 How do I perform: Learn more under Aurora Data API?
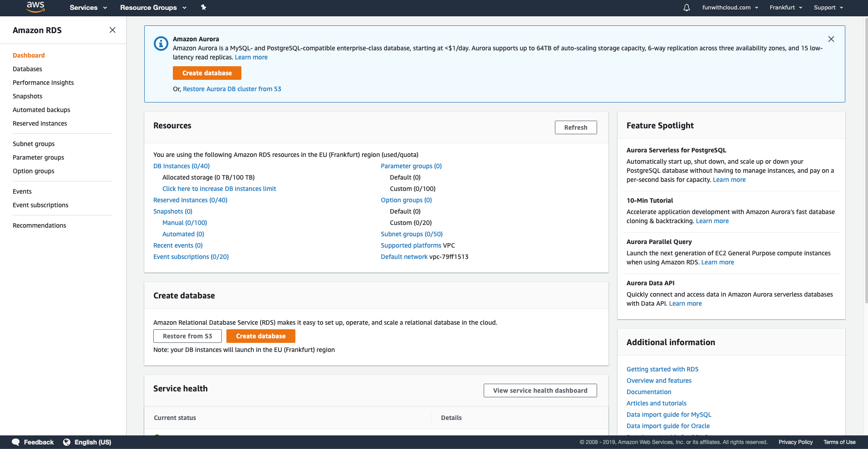pos(685,303)
